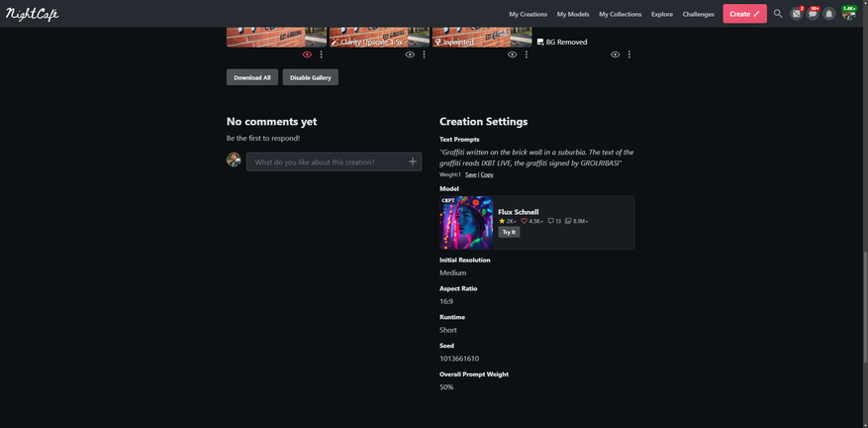Screen dimensions: 868x428
Task: Click the NightCafe logo
Action: 33,14
